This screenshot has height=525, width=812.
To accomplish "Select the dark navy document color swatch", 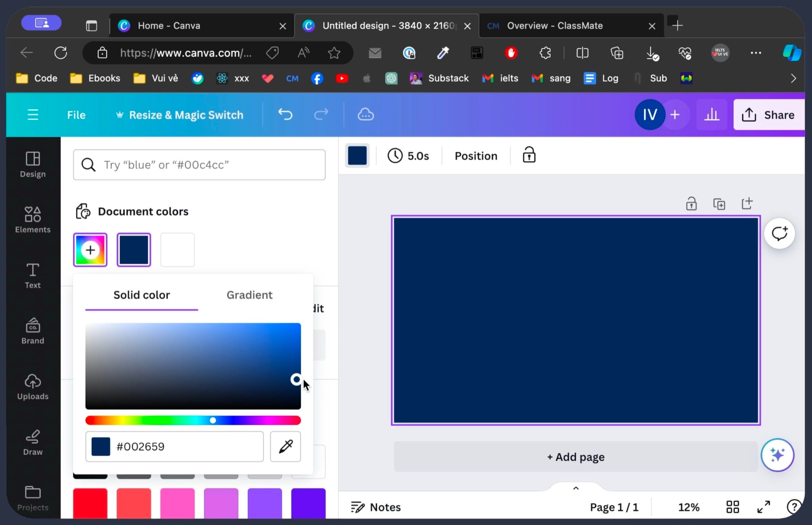I will pos(134,250).
